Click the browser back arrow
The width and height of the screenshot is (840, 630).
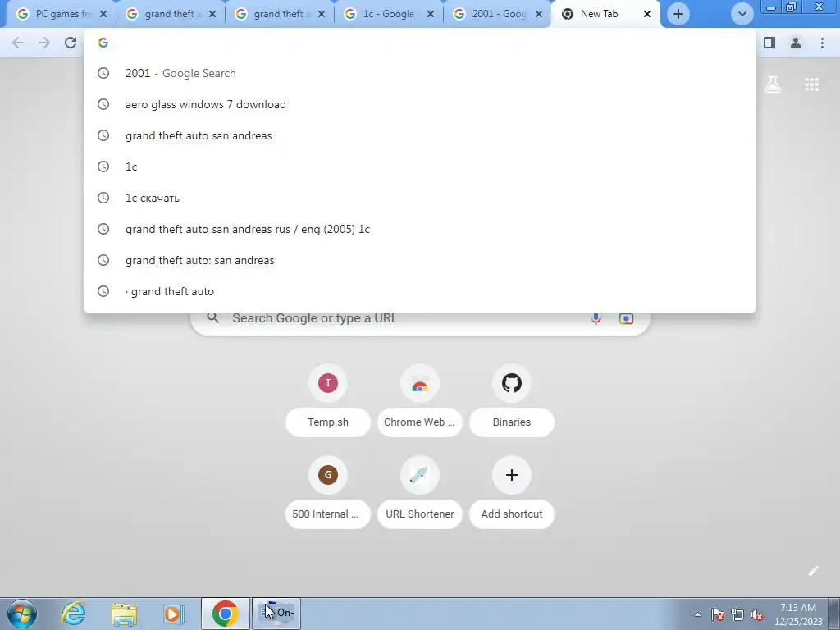point(18,43)
